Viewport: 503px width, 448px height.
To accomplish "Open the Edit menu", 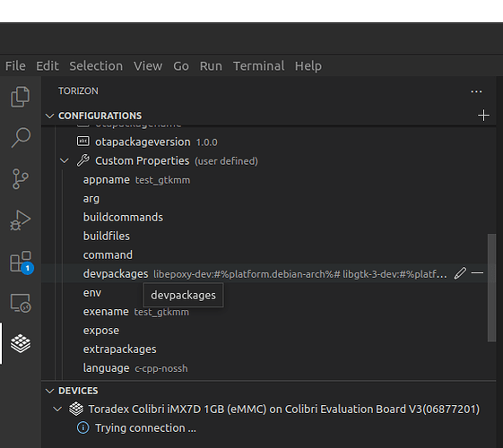I will point(48,66).
